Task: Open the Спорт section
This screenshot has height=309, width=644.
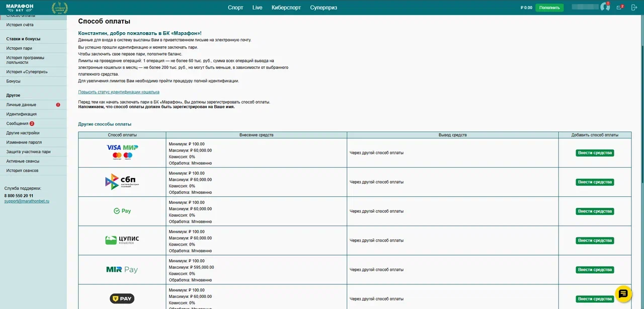Action: [235, 8]
